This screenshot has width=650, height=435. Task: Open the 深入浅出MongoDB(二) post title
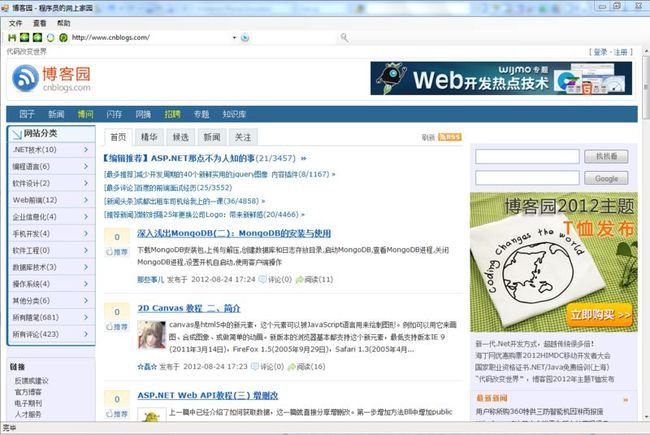coord(234,233)
